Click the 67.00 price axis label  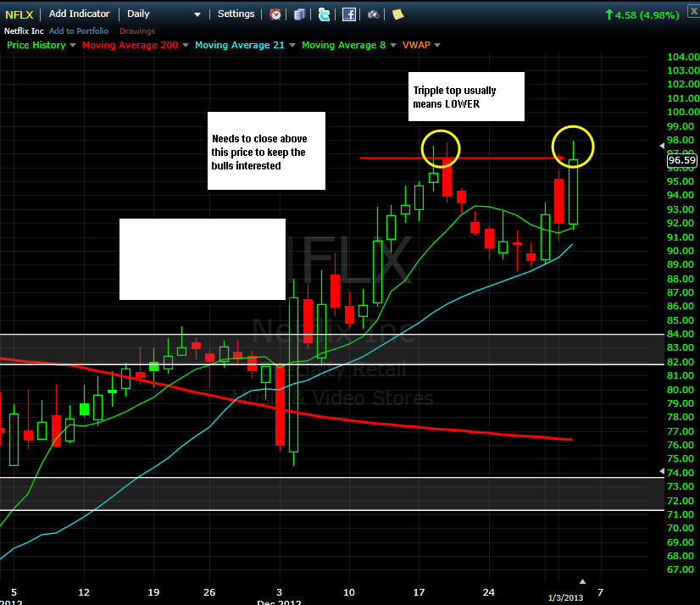click(681, 569)
